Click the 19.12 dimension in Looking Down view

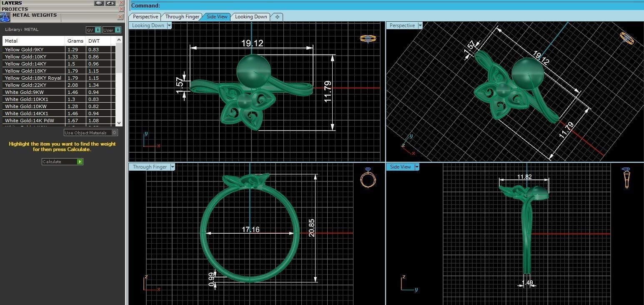tap(252, 43)
